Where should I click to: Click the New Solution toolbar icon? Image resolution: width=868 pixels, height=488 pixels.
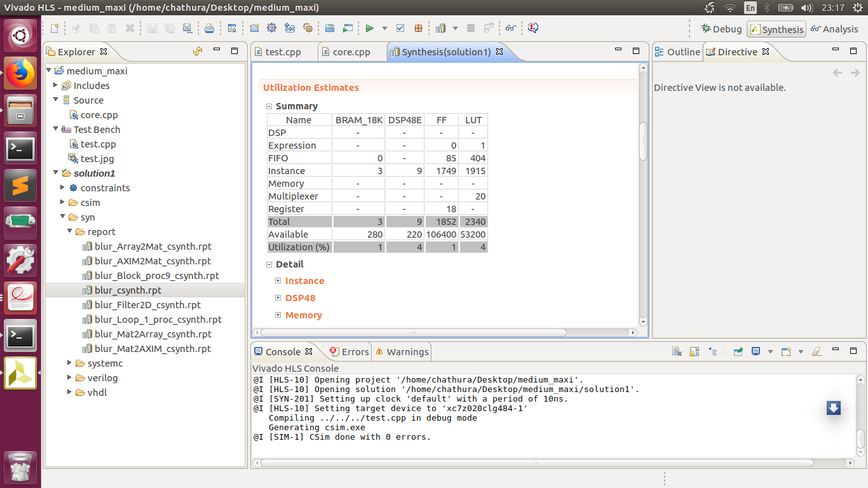click(x=290, y=29)
